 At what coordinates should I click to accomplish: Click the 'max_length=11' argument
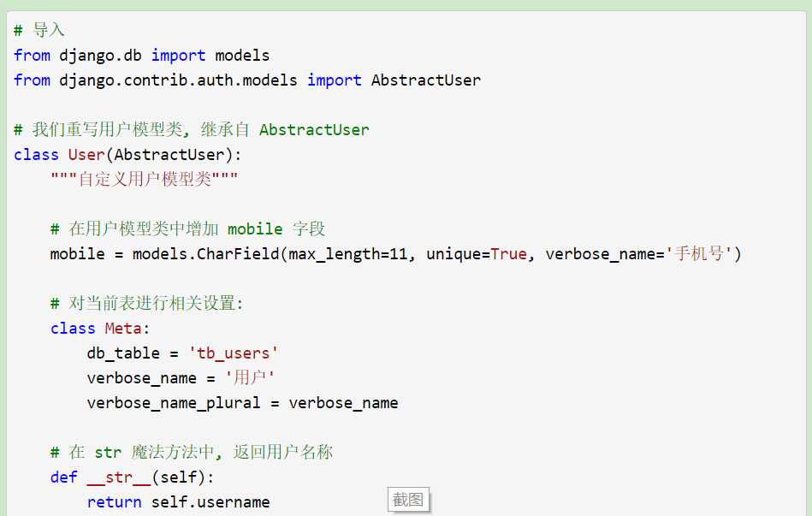(x=348, y=254)
